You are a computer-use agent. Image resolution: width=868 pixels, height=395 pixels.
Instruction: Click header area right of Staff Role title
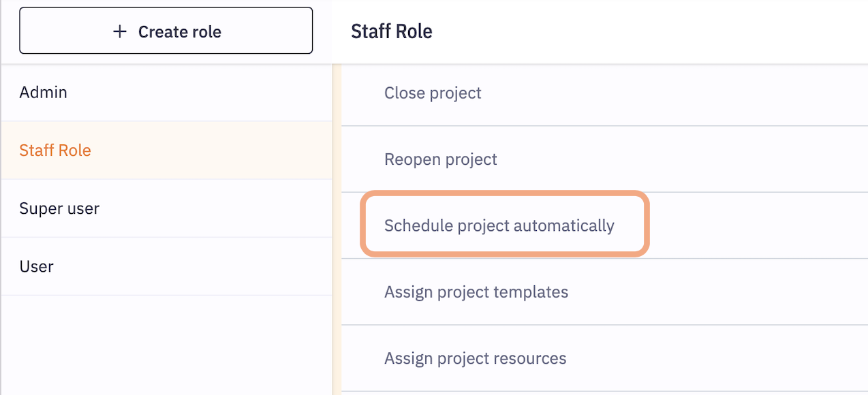[x=647, y=31]
